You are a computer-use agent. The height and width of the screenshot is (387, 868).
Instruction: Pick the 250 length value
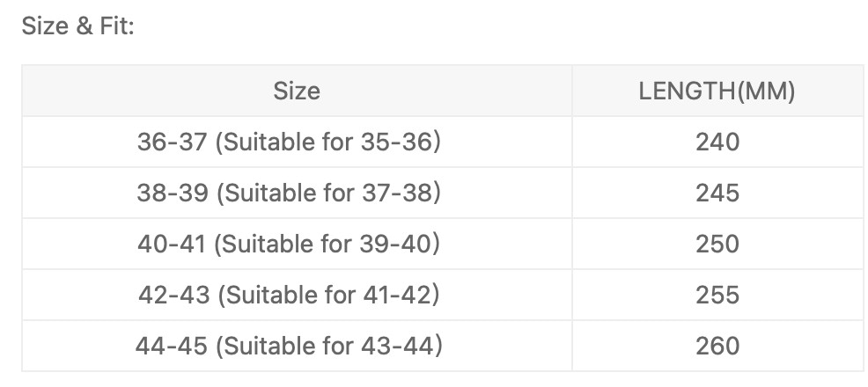click(x=717, y=244)
